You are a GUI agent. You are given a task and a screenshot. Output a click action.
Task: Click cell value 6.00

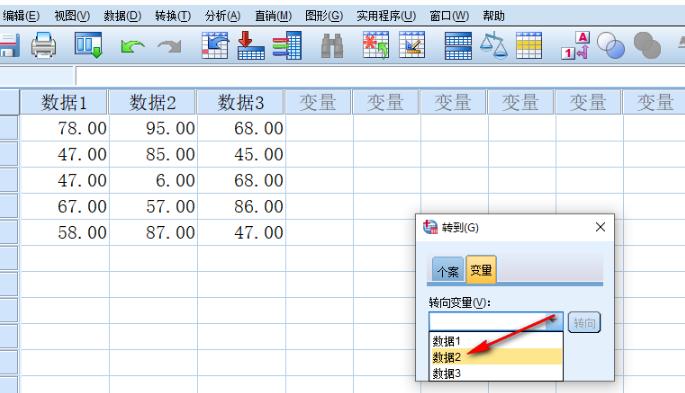point(153,180)
